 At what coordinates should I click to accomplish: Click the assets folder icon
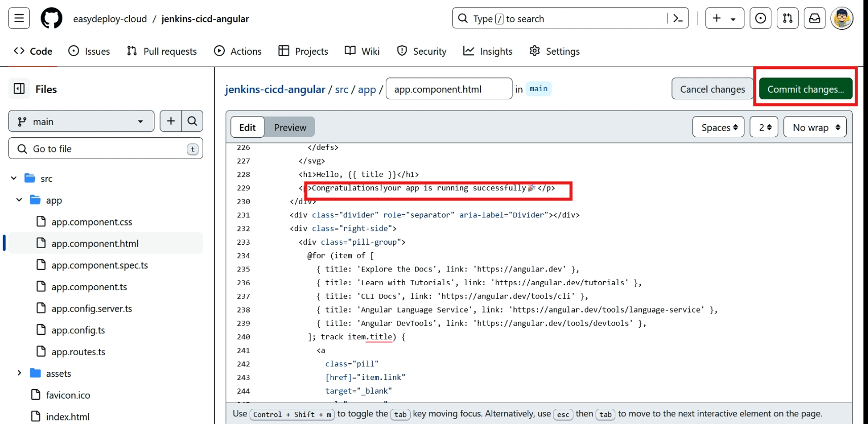35,373
